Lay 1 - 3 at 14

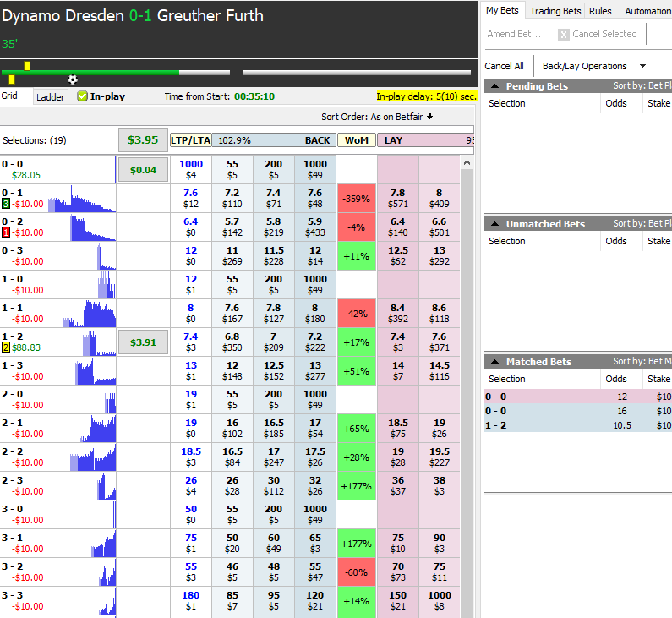coord(398,370)
